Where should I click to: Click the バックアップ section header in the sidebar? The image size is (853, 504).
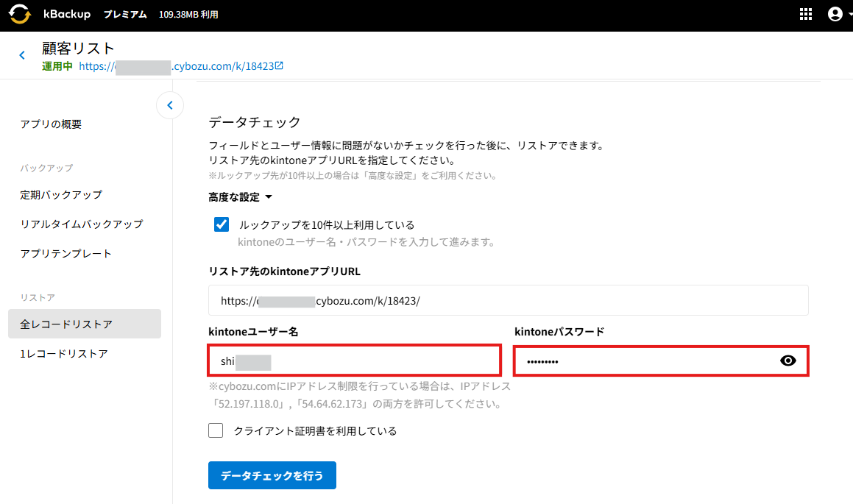click(x=47, y=168)
